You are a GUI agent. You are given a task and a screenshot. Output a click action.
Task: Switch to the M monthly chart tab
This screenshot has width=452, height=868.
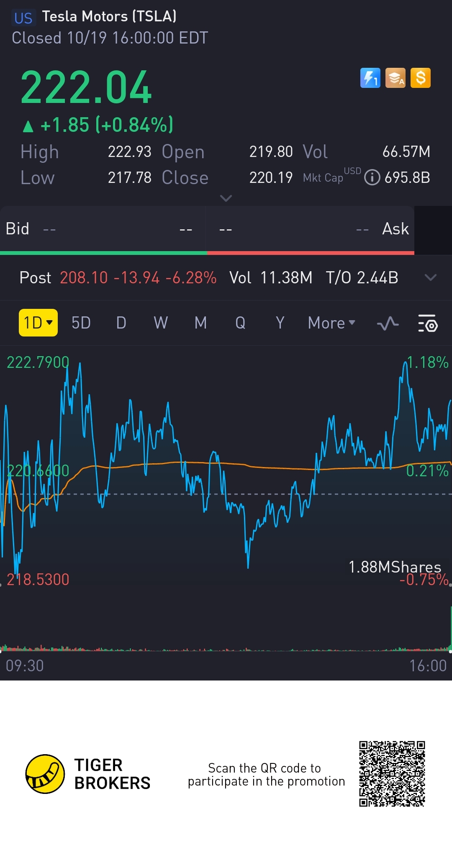[x=201, y=323]
